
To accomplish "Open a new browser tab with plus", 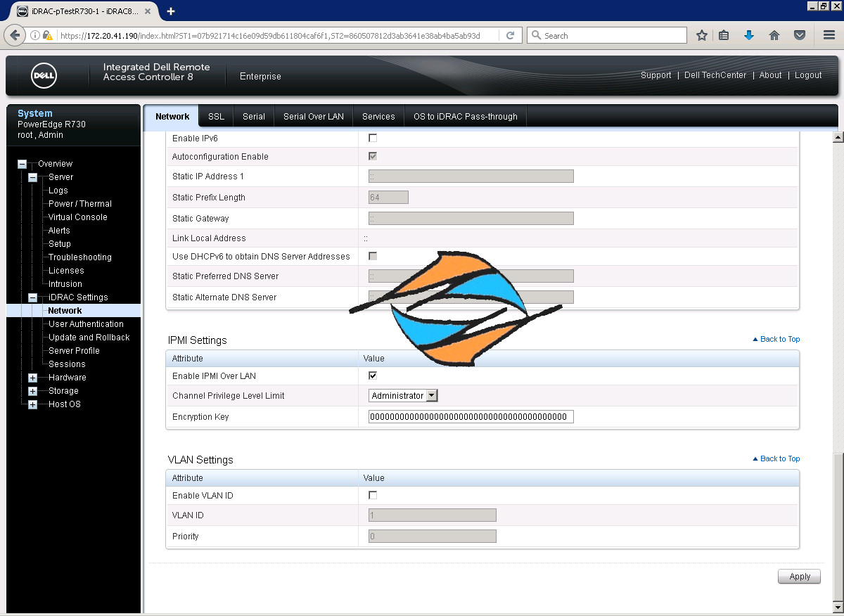I will [x=171, y=11].
